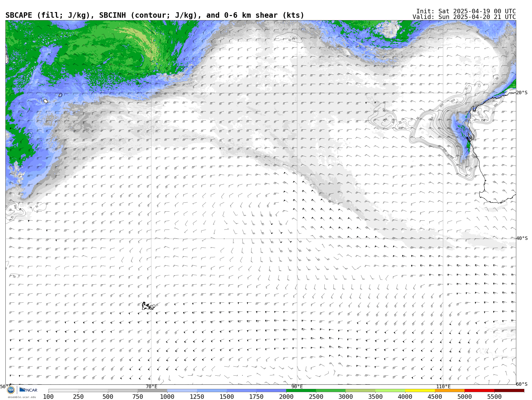Pick the olive green 3000–3500 colorbar segment
Image resolution: width=532 pixels, height=400 pixels.
pos(361,391)
